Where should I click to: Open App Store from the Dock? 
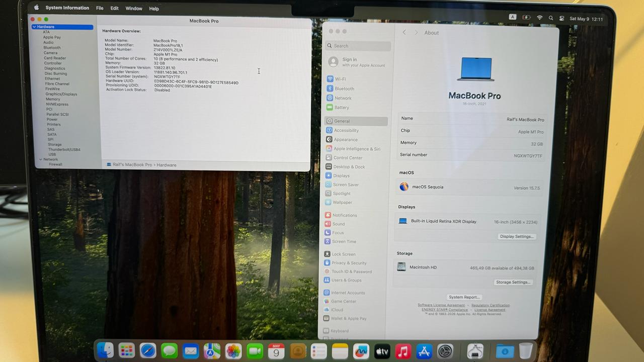(425, 351)
